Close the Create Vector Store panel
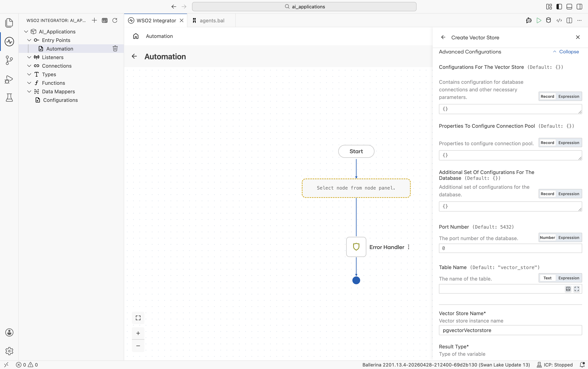The height and width of the screenshot is (369, 588). coord(578,37)
